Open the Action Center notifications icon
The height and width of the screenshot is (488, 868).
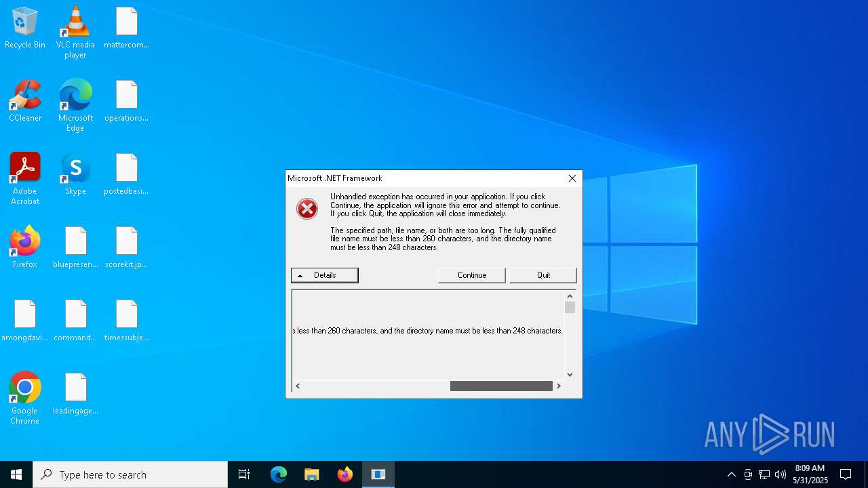[846, 474]
